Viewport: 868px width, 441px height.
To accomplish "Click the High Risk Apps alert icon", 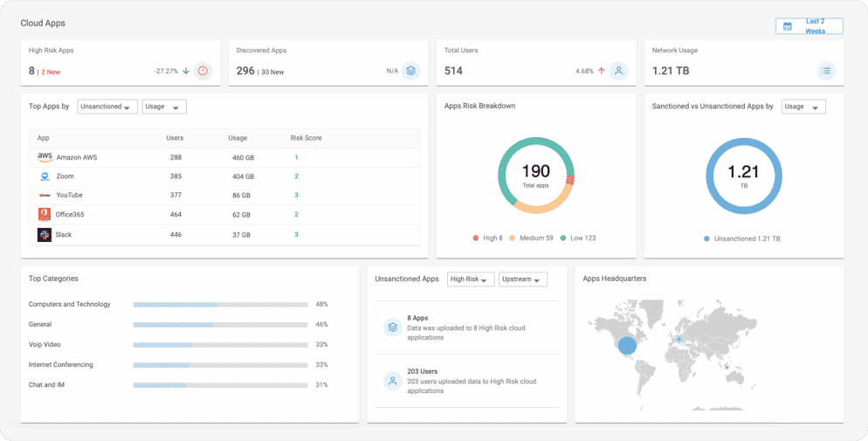I will [x=203, y=71].
